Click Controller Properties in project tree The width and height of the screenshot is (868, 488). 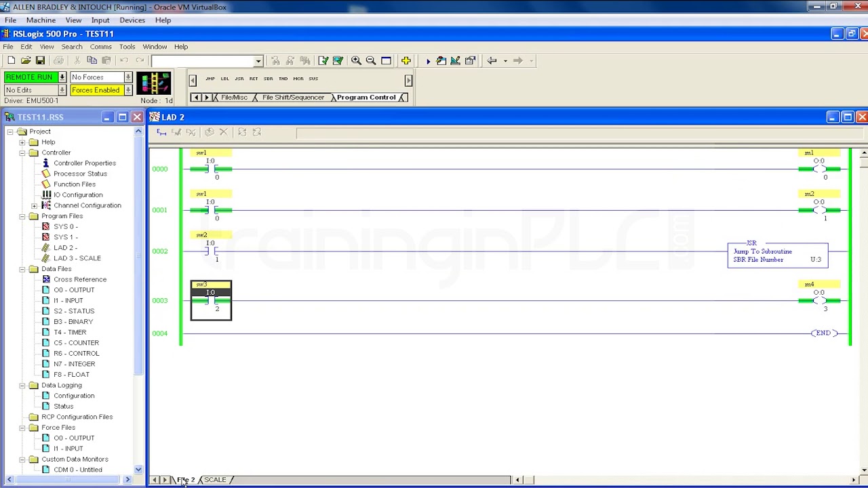point(84,163)
